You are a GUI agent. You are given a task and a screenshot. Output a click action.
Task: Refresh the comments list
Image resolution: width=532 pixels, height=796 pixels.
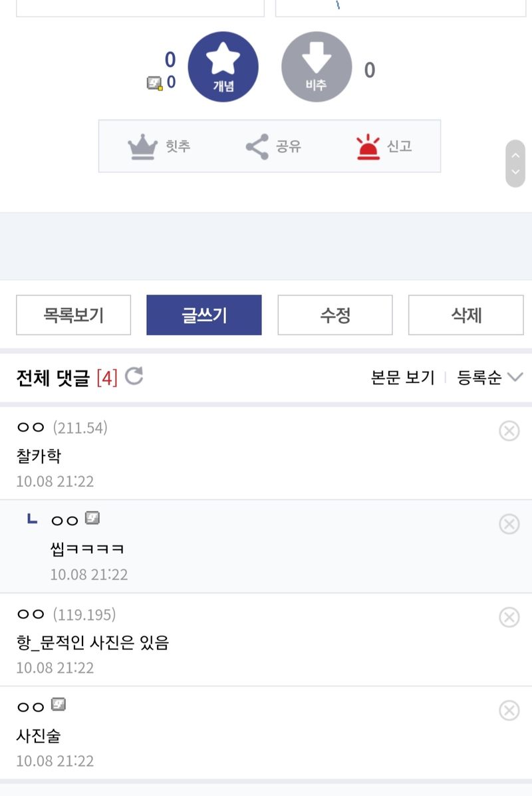(x=134, y=377)
